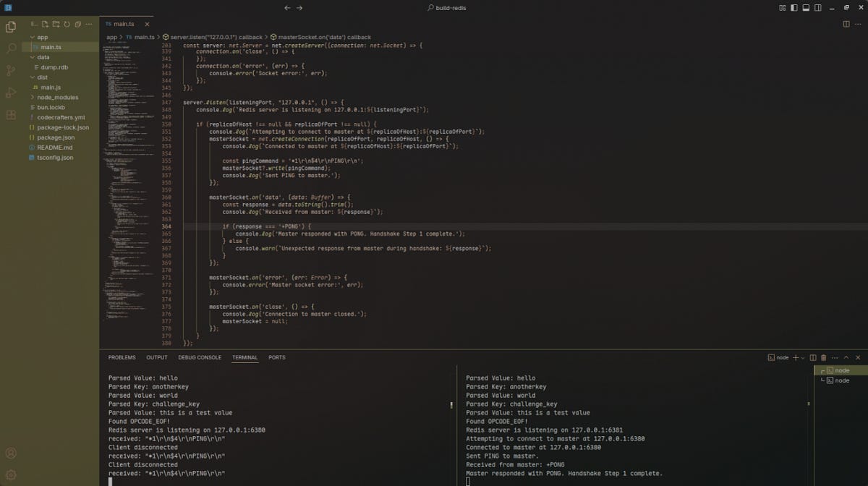Maximize the terminal panel with the chevron
The height and width of the screenshot is (486, 868).
point(846,357)
